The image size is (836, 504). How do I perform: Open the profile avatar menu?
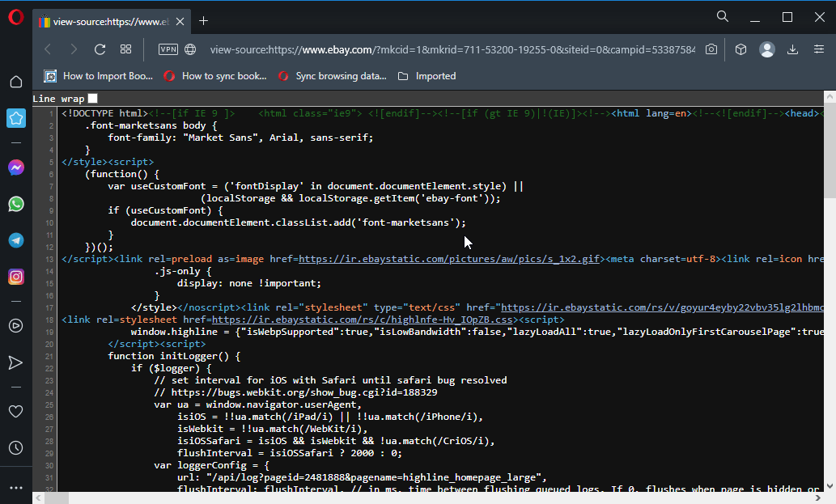pos(766,49)
